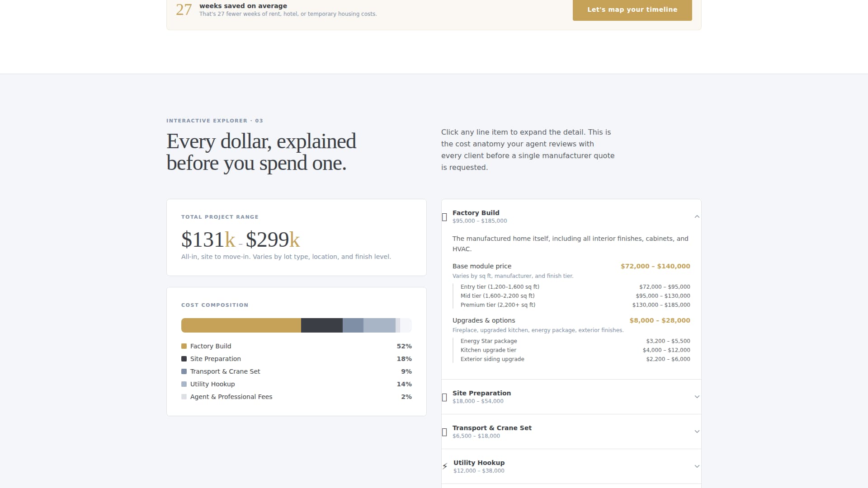The width and height of the screenshot is (868, 488).
Task: Click the Factory Build house icon
Action: [445, 217]
